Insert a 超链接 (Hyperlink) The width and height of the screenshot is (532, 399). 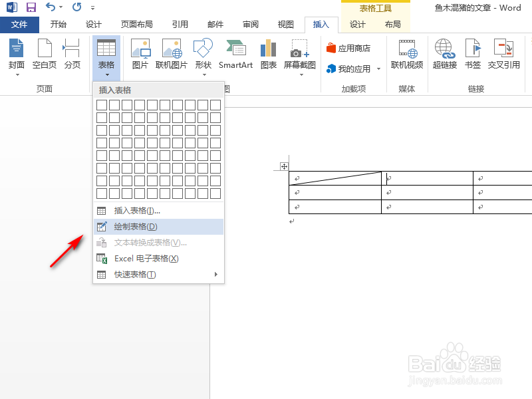(x=445, y=54)
